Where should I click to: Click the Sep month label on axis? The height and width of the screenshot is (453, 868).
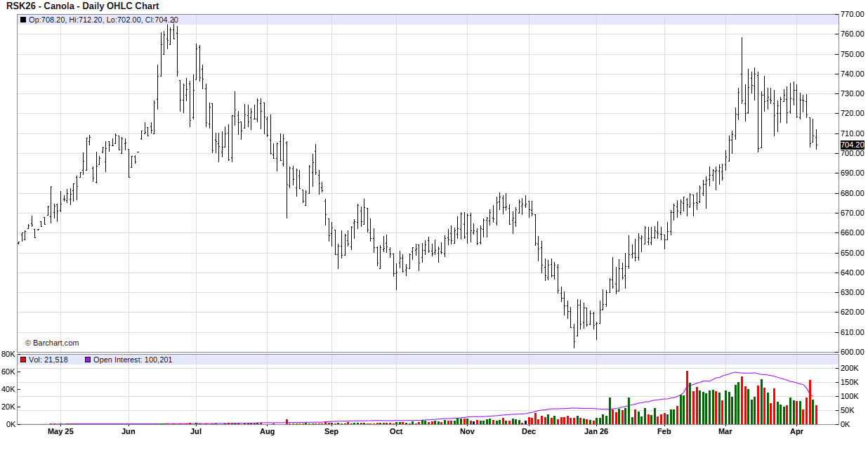(x=331, y=432)
